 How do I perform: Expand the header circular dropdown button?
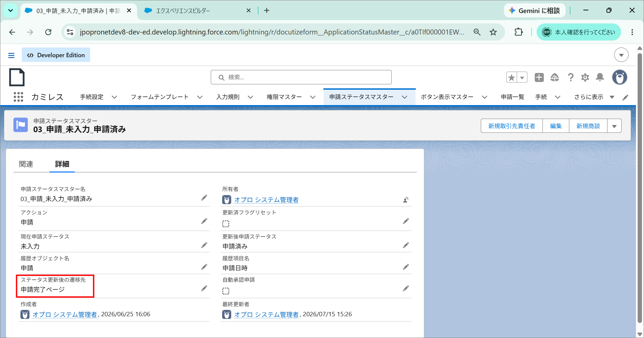(621, 55)
